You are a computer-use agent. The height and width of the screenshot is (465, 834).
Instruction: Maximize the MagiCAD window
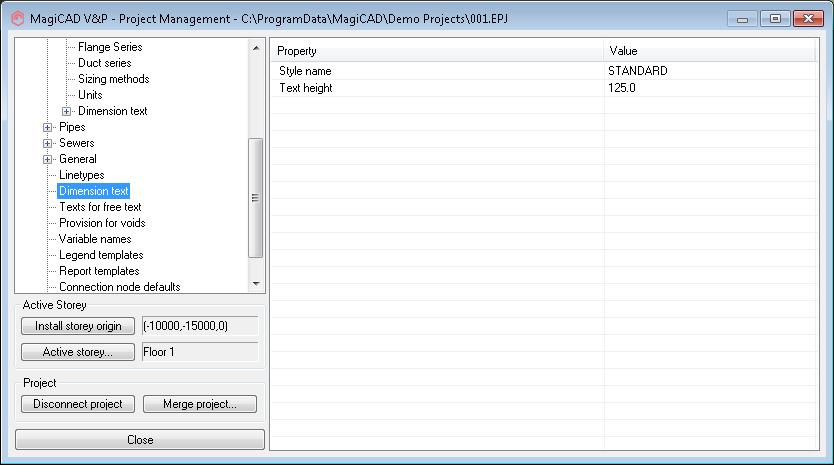[775, 19]
